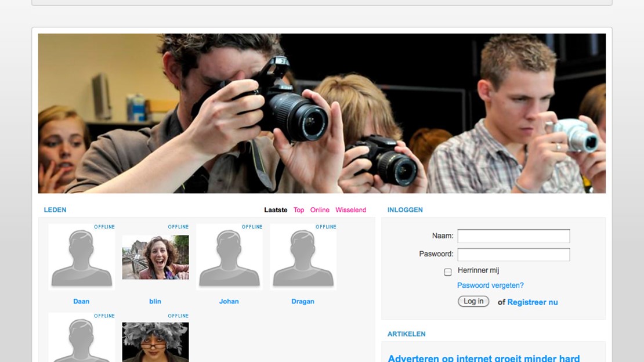Viewport: 644px width, 362px height.
Task: Open Daan's default avatar picture
Action: click(81, 257)
